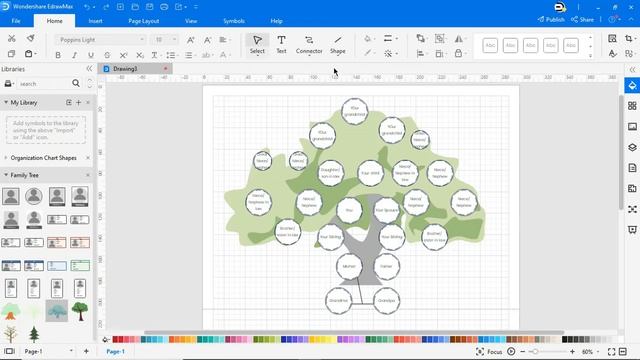
Task: Open the fill color bucket dropdown
Action: pyautogui.click(x=369, y=39)
